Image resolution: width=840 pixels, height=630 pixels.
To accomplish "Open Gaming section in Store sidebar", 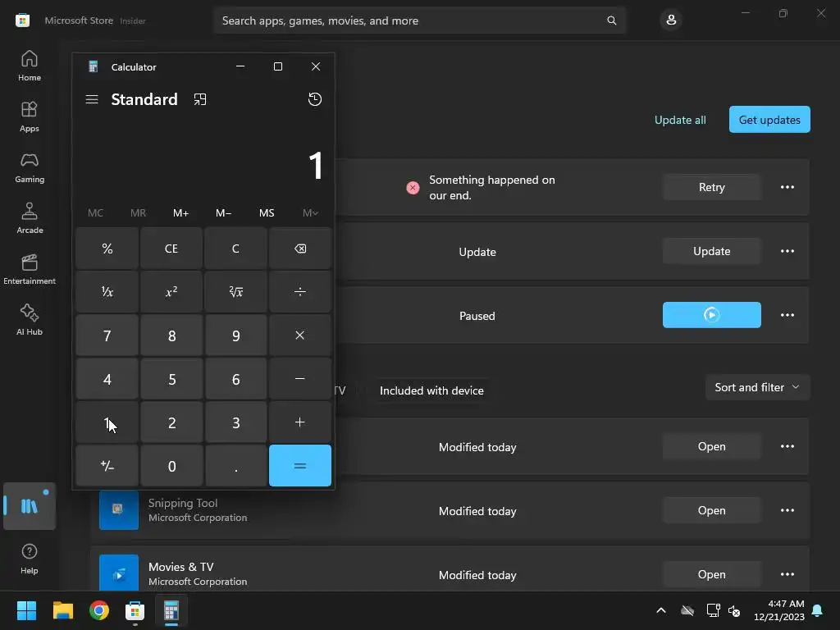I will [30, 167].
